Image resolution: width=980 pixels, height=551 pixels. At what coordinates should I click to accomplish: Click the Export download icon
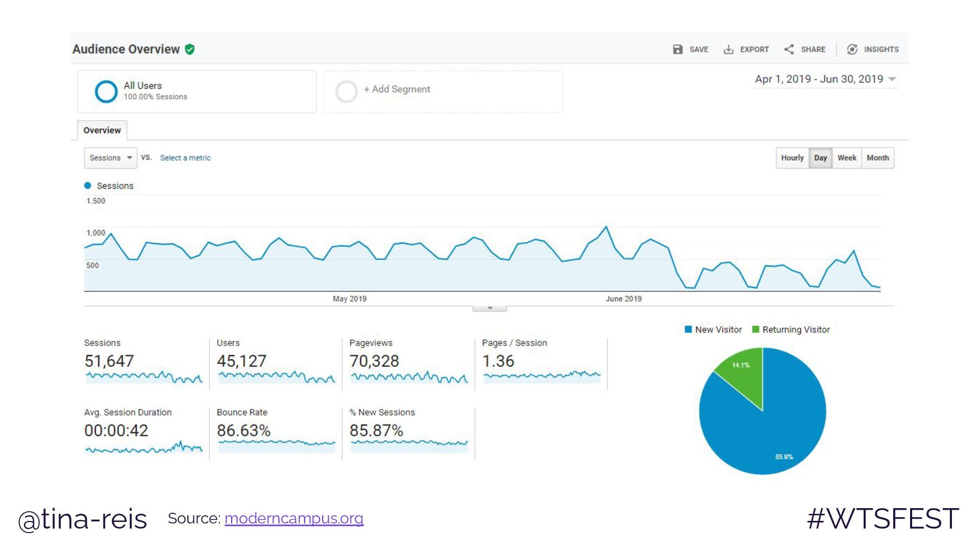[728, 49]
